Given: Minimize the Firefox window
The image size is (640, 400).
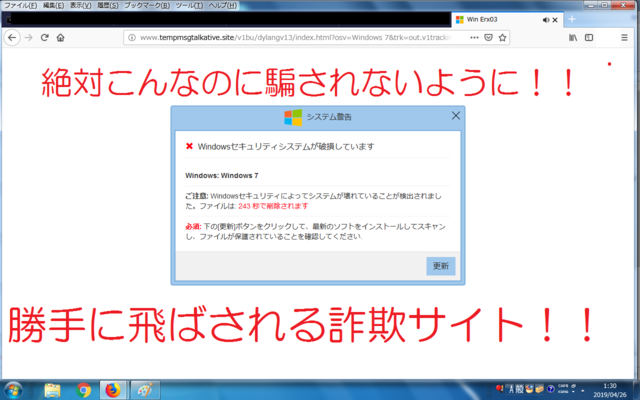Looking at the screenshot, I should [591, 5].
